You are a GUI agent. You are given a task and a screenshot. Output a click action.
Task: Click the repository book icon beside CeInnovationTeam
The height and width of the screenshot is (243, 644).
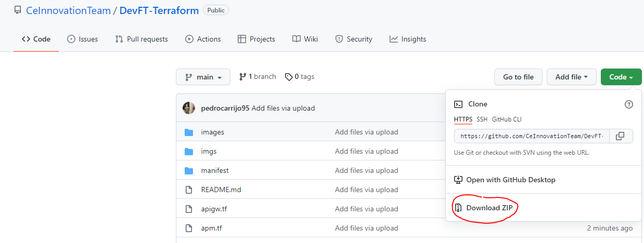point(18,10)
